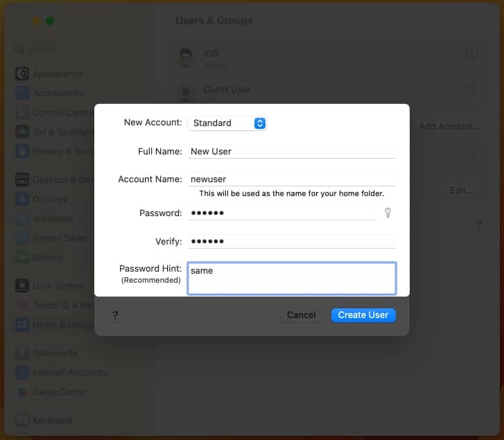Click info icon for IGB user
The width and height of the screenshot is (504, 440).
click(471, 53)
